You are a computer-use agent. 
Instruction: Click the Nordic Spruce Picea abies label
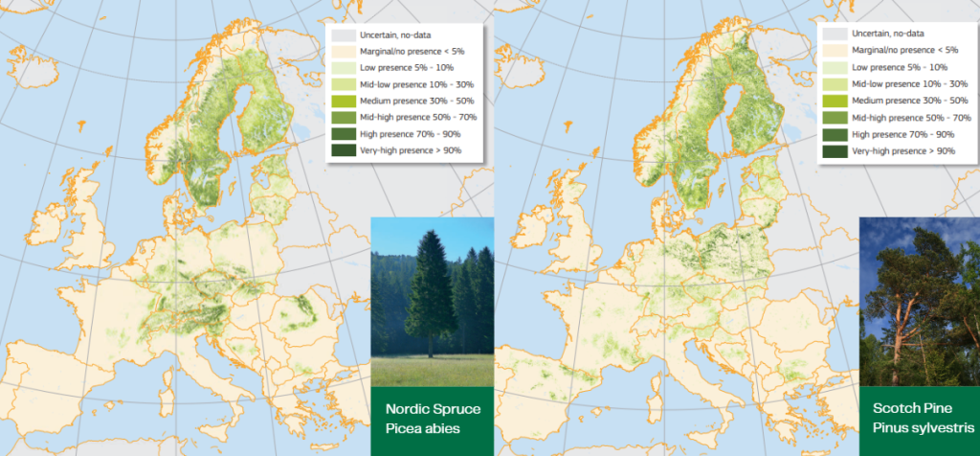434,419
